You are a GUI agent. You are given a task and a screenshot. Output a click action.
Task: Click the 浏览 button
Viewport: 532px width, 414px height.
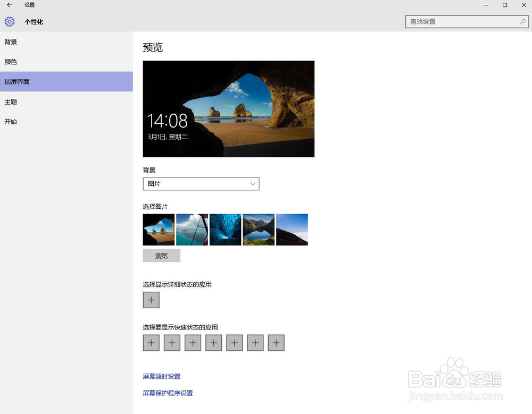tap(162, 256)
